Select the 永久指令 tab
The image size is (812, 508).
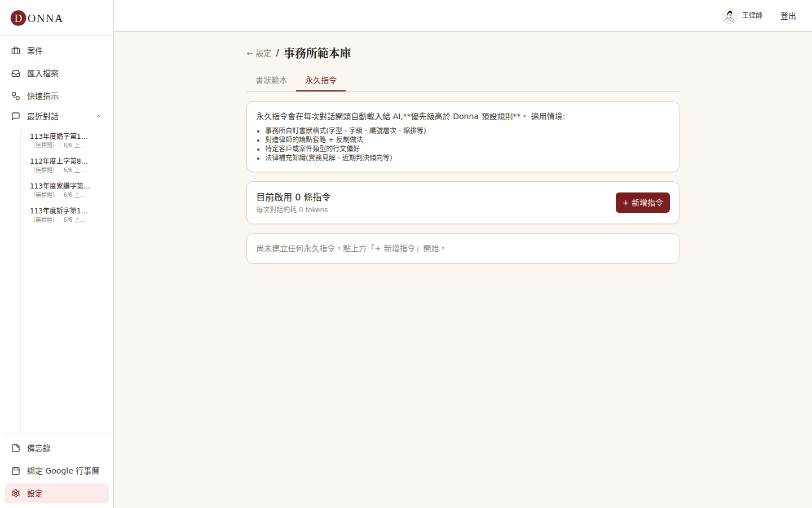click(321, 80)
